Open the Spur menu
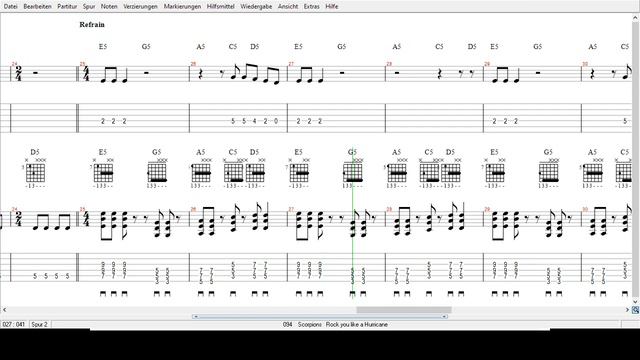 point(89,7)
